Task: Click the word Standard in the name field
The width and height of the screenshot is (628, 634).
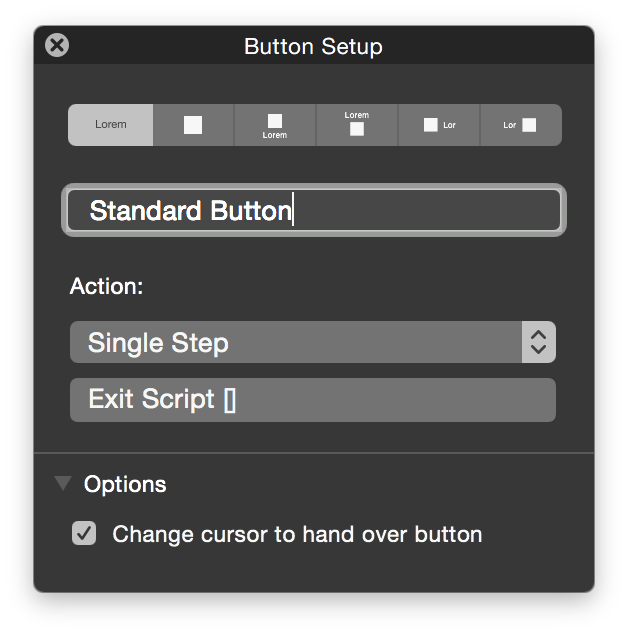Action: [x=145, y=211]
